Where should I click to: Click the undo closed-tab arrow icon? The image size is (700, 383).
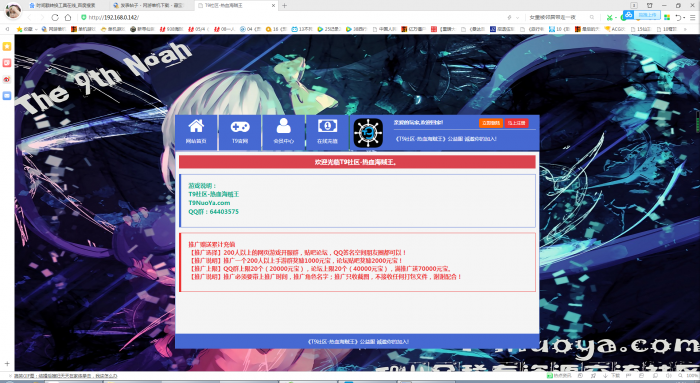678,17
